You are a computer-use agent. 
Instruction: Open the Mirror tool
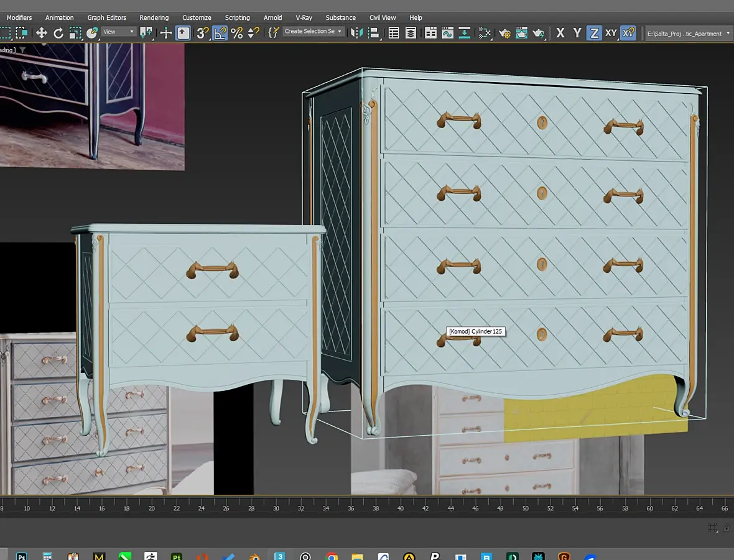(x=356, y=33)
